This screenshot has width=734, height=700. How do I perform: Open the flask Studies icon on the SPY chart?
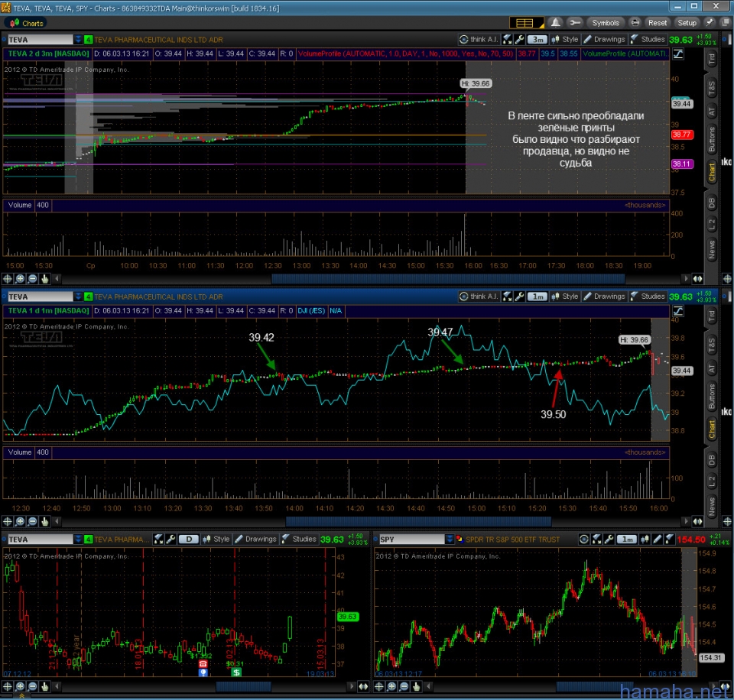click(670, 539)
